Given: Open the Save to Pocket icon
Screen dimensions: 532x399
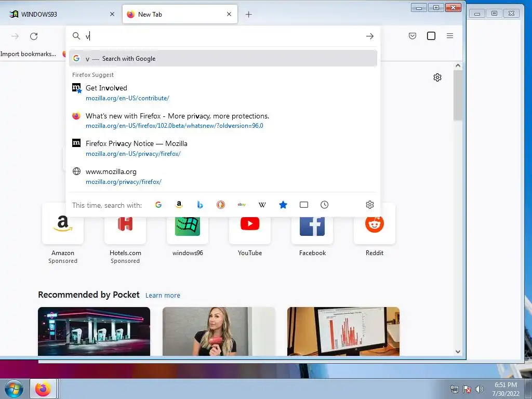Looking at the screenshot, I should pyautogui.click(x=412, y=36).
